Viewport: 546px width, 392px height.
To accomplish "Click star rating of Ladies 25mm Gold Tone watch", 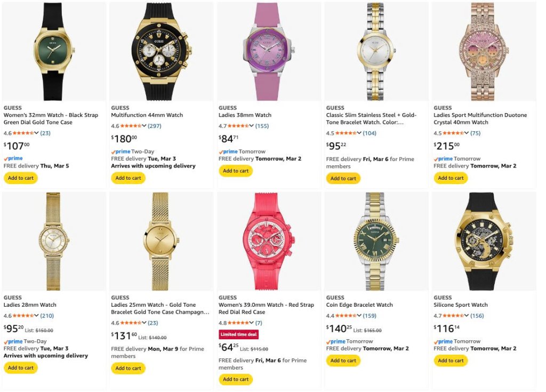I will [131, 323].
